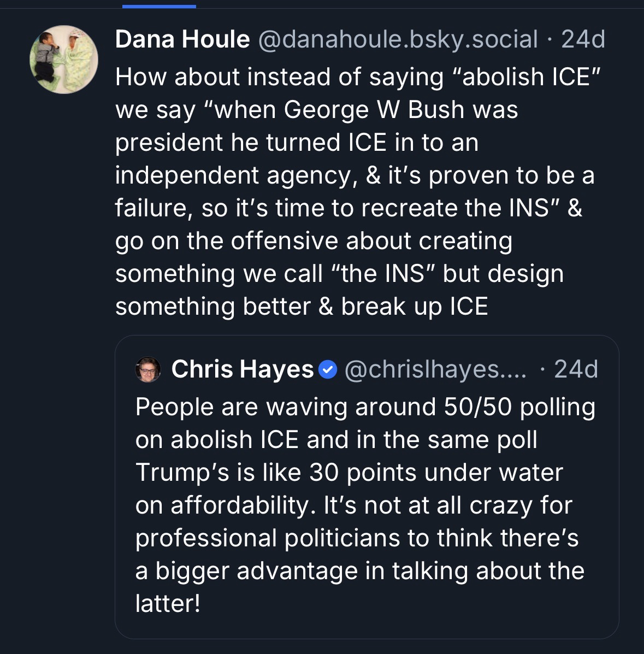Open the @danahoule.bsky.social handle link
This screenshot has height=654, width=644.
coord(398,39)
